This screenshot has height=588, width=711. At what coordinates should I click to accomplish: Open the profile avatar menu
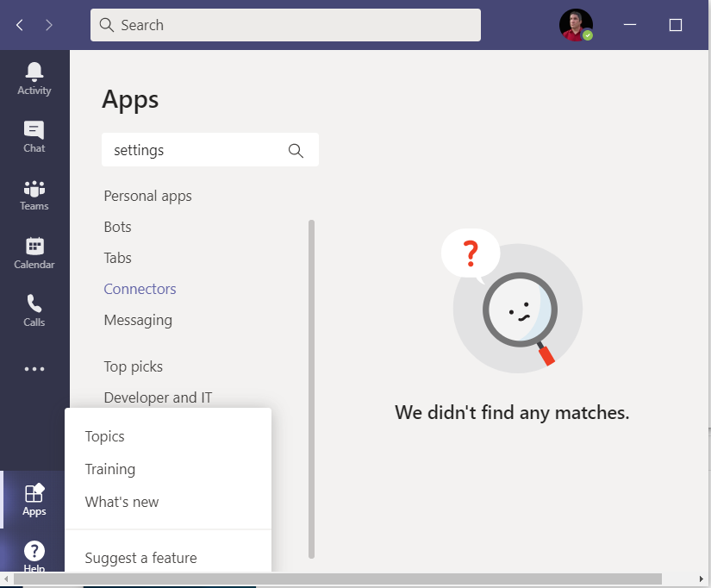576,25
